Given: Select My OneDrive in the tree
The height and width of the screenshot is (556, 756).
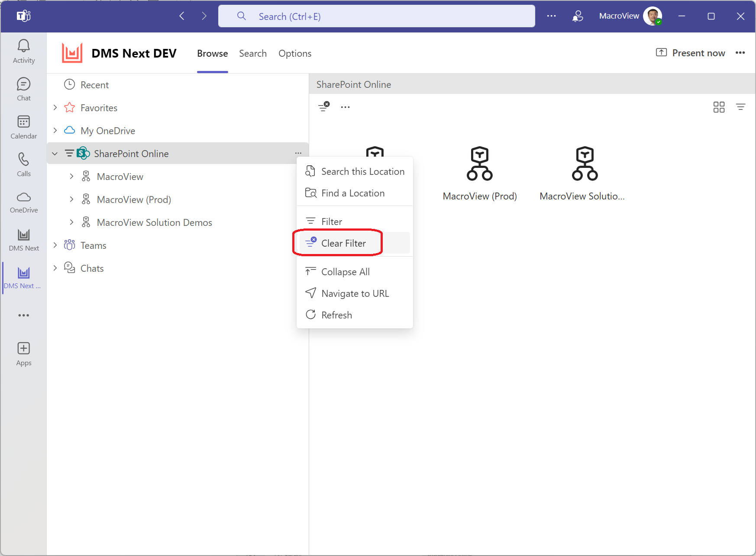Looking at the screenshot, I should 178,131.
